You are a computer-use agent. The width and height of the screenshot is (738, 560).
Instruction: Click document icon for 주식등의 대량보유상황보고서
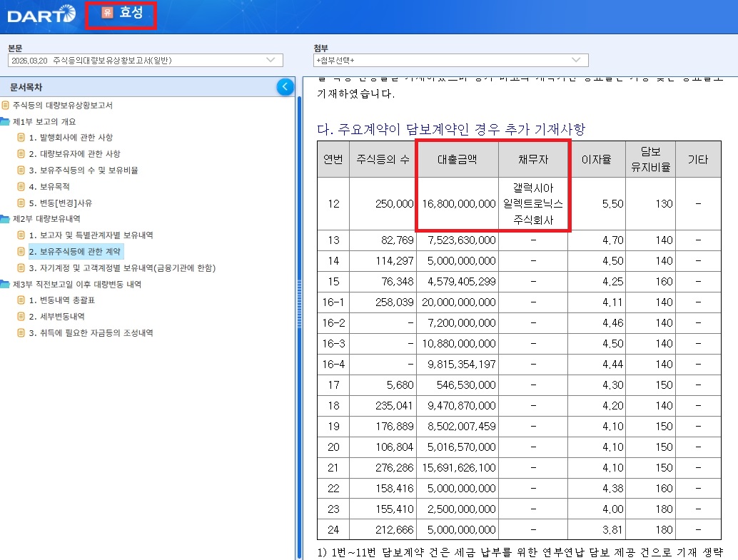pyautogui.click(x=6, y=106)
